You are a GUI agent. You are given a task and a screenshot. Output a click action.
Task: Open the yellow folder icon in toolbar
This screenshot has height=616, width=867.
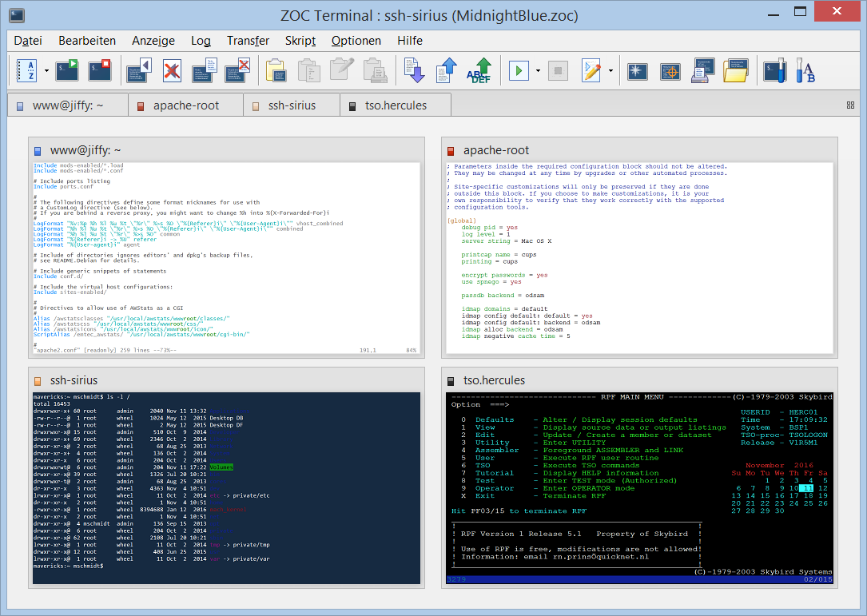pos(734,70)
